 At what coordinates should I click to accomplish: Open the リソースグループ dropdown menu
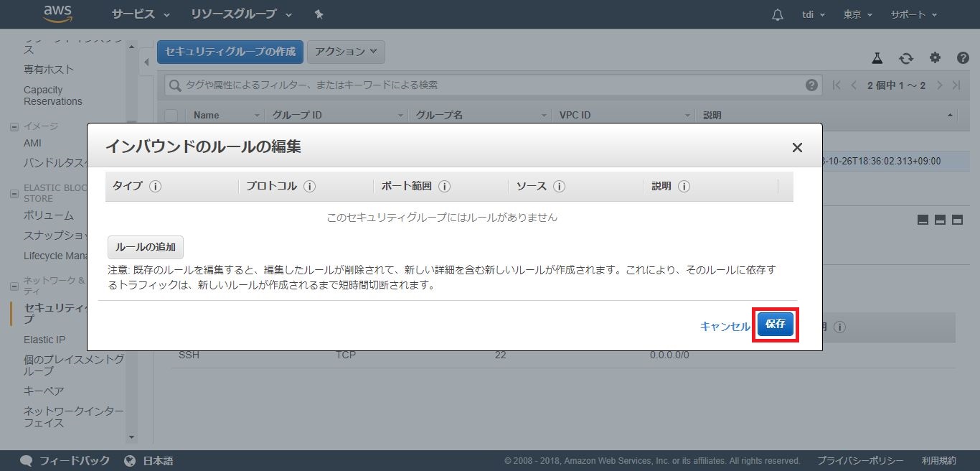point(241,14)
